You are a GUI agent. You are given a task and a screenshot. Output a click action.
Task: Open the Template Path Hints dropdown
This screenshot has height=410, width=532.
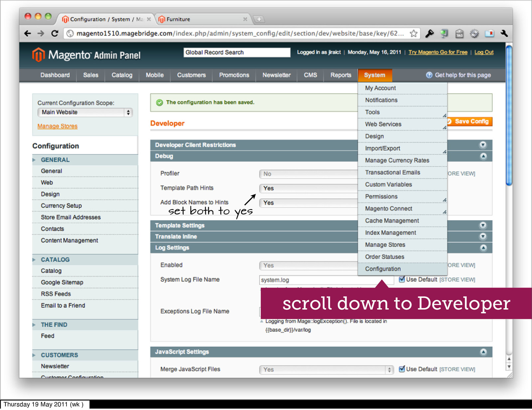[x=309, y=188]
